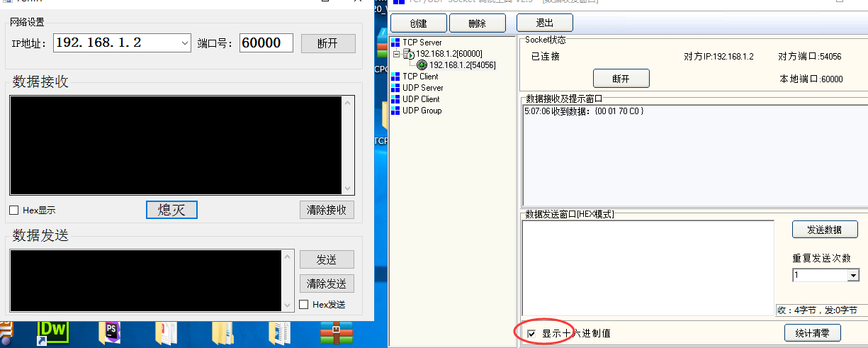Select the 192.168.1.2[54056] tree item

tap(463, 65)
